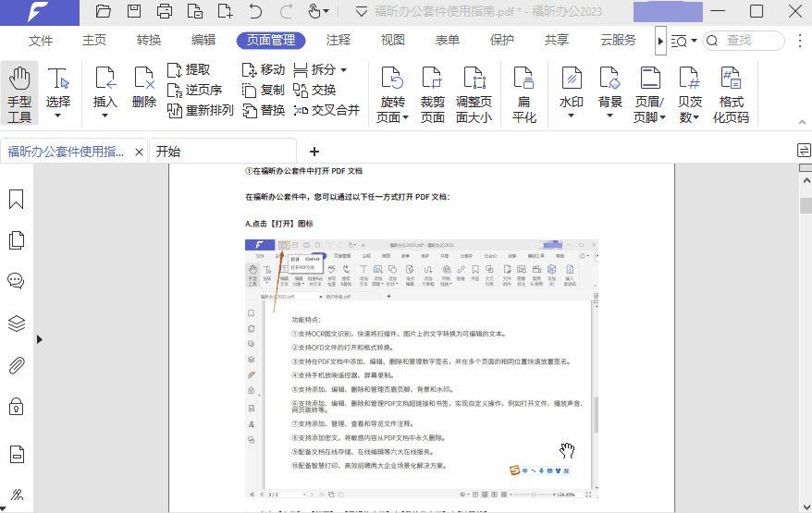
Task: Switch to the Form (表单) tab
Action: point(448,41)
